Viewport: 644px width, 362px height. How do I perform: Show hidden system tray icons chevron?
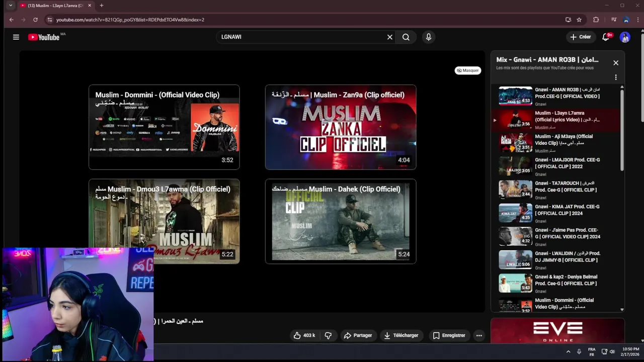pyautogui.click(x=569, y=352)
